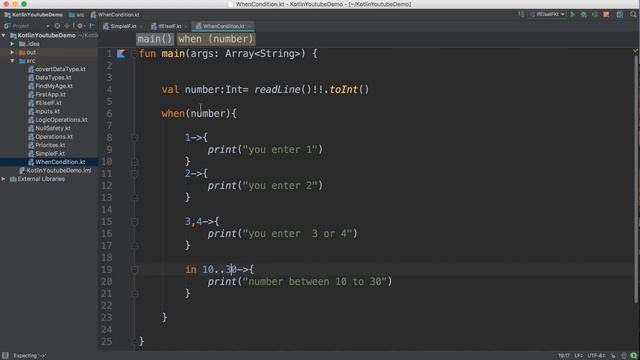
Task: Open Project panel settings gear icon
Action: click(x=80, y=26)
